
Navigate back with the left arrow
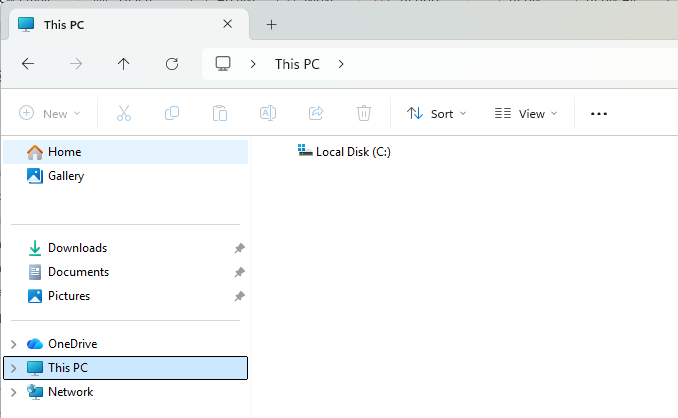click(28, 64)
